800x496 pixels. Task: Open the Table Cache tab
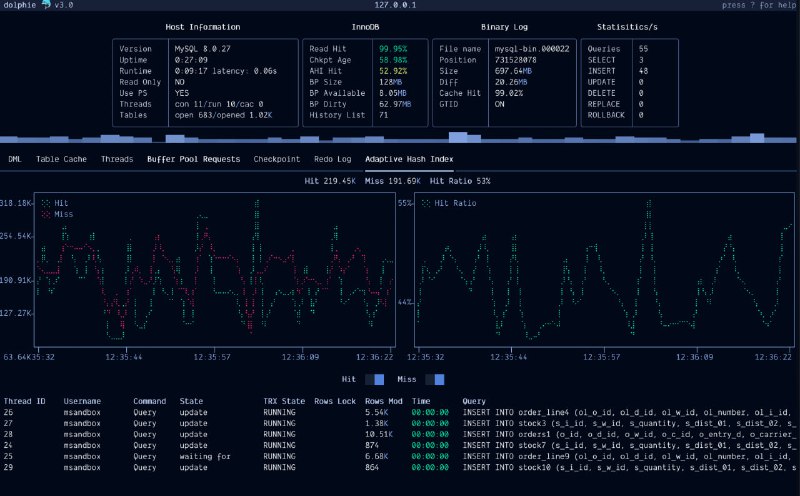tap(61, 159)
